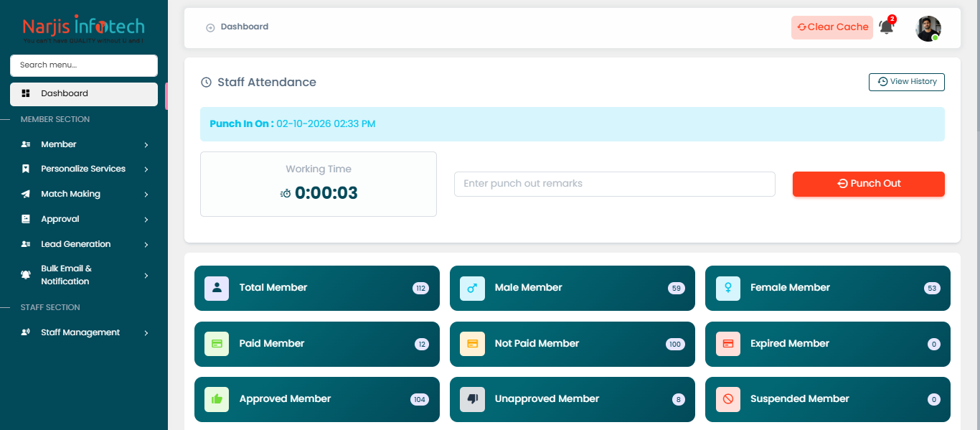Open the Member menu item
The height and width of the screenshot is (430, 980).
pos(84,144)
